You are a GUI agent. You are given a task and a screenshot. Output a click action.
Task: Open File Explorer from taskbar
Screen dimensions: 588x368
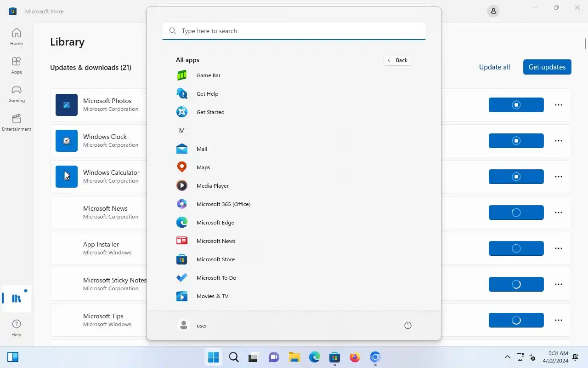pos(294,357)
